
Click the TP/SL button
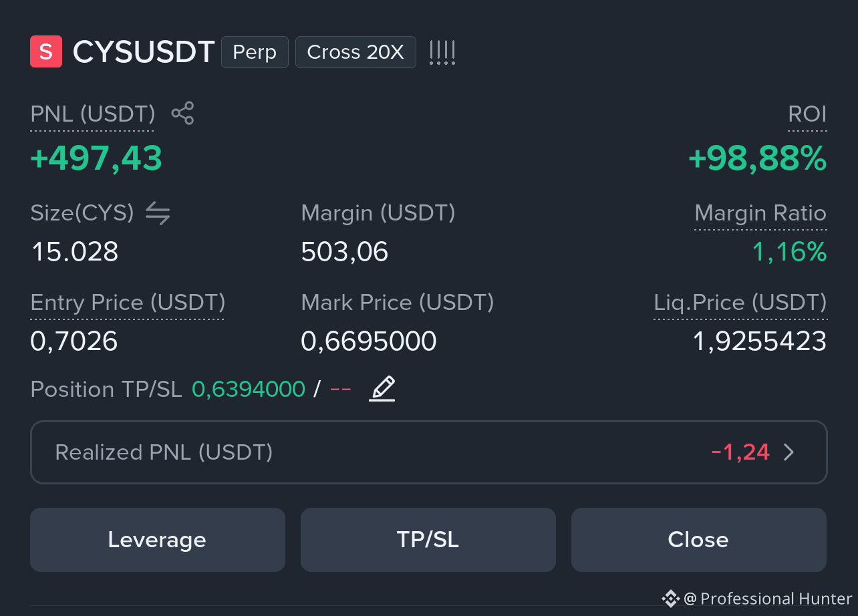click(x=428, y=540)
